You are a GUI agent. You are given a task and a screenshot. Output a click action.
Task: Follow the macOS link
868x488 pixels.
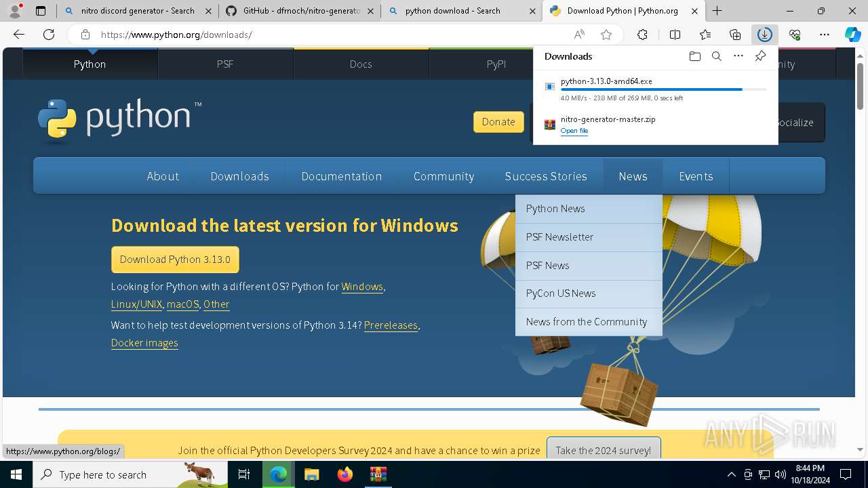point(183,304)
